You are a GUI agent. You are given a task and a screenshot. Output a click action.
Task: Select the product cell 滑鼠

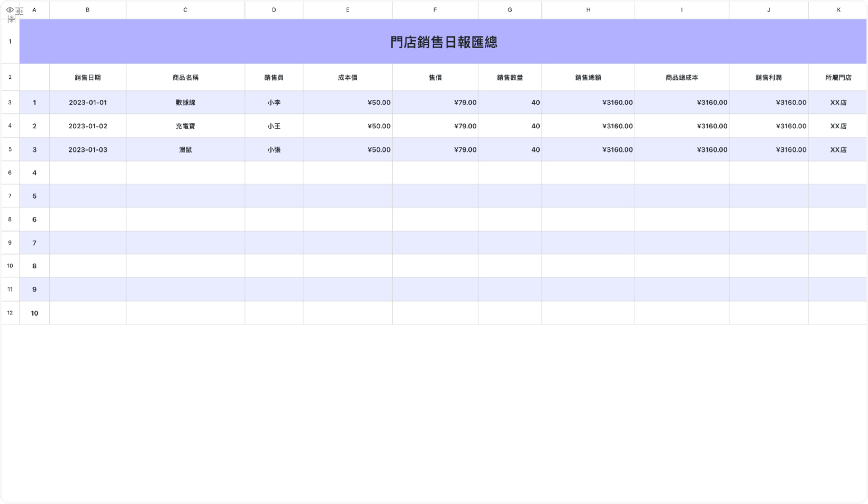185,149
